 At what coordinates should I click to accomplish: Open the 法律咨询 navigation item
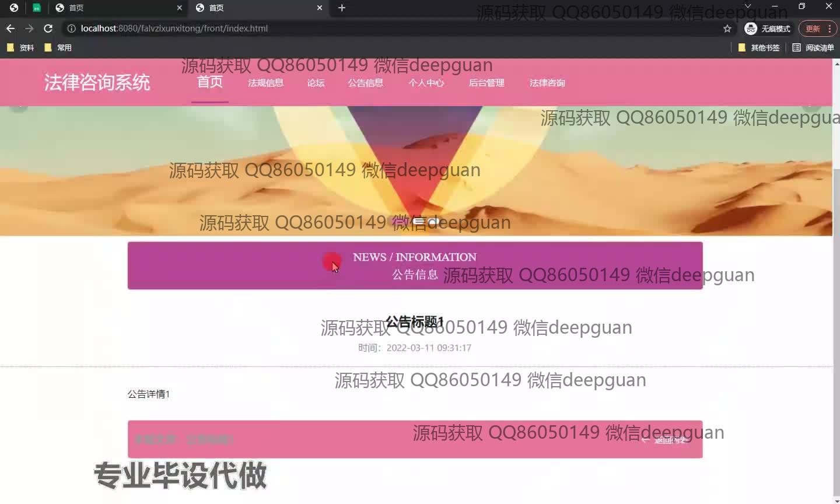pyautogui.click(x=547, y=83)
